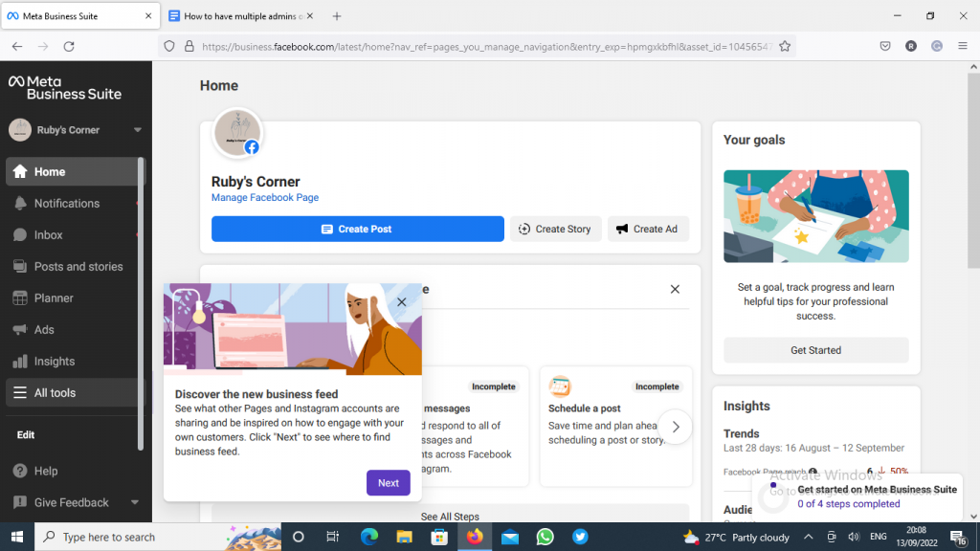Open Windows notification center
Image resolution: width=980 pixels, height=551 pixels.
[x=958, y=538]
